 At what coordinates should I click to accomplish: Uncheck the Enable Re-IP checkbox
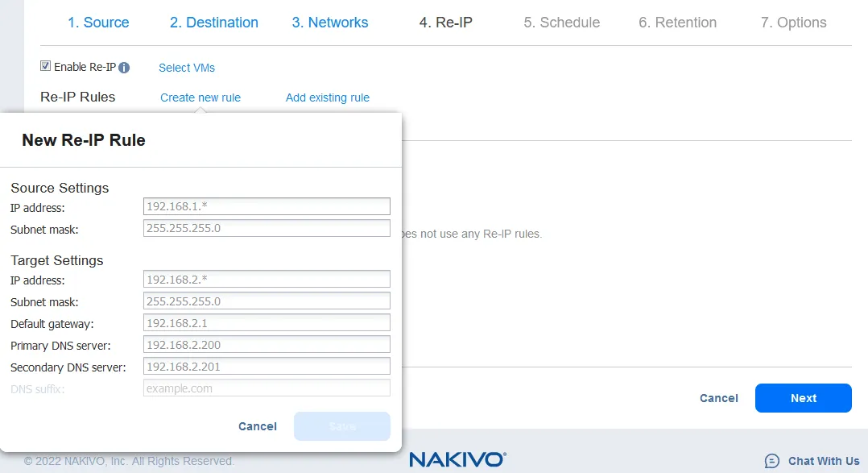tap(46, 67)
